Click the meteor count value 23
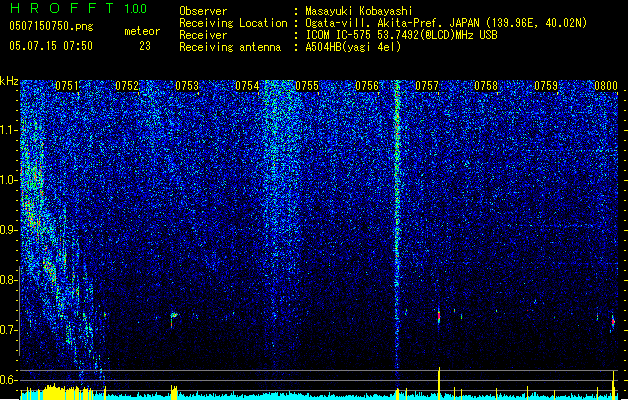 pos(145,46)
